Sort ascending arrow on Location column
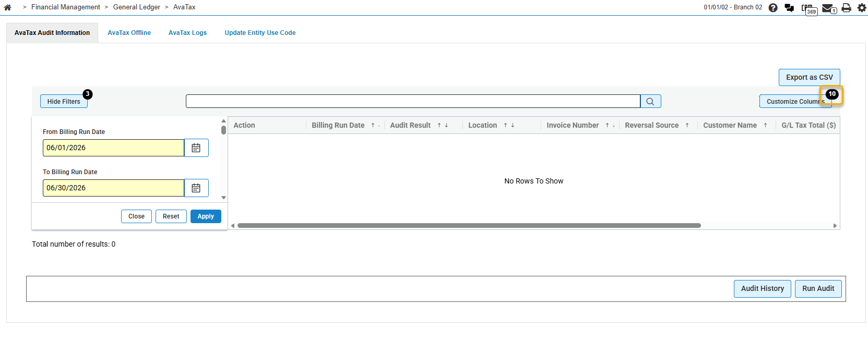 point(506,125)
